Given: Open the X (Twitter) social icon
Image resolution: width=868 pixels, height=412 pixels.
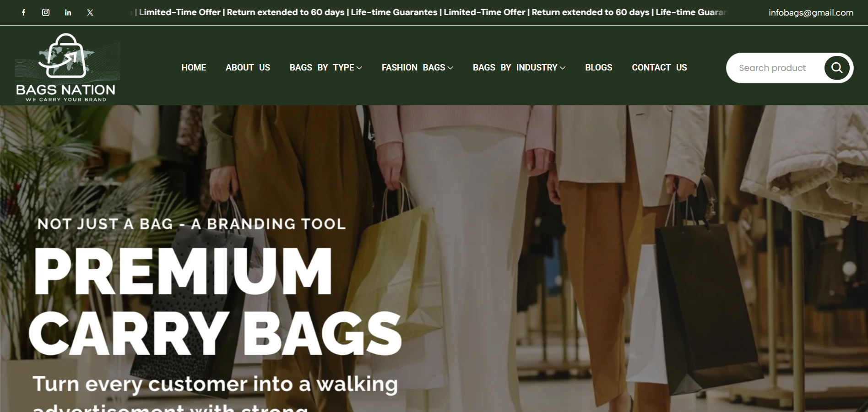Looking at the screenshot, I should 90,12.
